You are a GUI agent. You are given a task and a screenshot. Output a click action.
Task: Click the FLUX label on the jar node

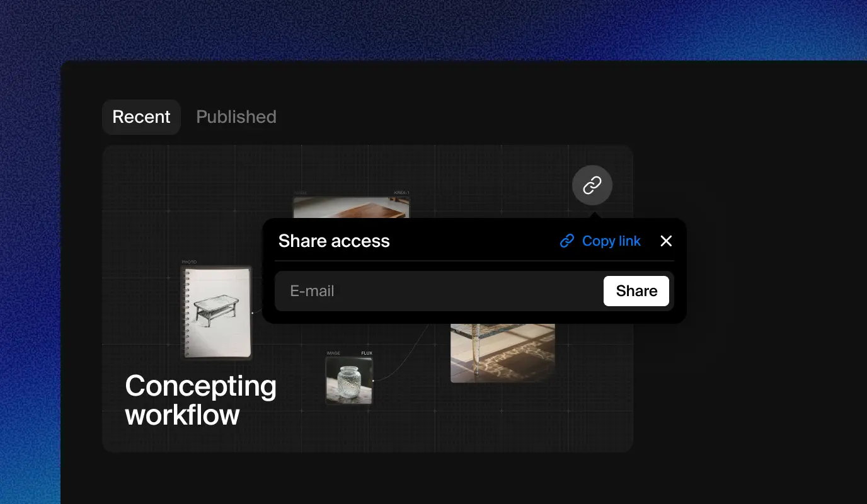click(x=367, y=353)
